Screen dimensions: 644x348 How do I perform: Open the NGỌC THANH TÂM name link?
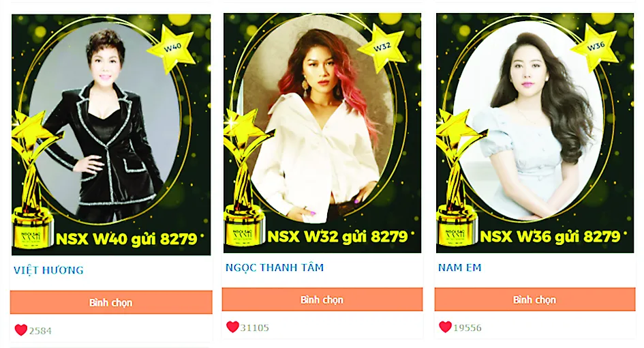(275, 267)
